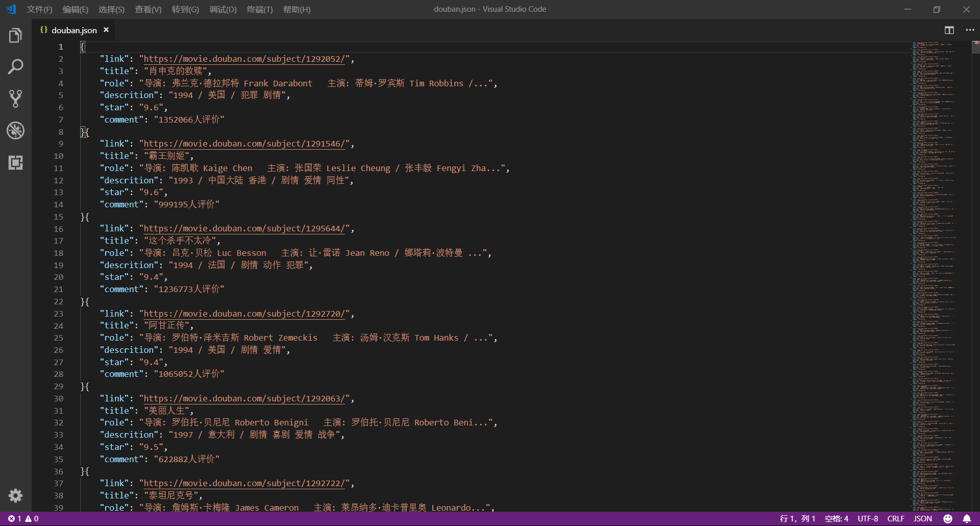The width and height of the screenshot is (980, 526).
Task: Click the title text 泰坦尼克号
Action: tap(171, 495)
